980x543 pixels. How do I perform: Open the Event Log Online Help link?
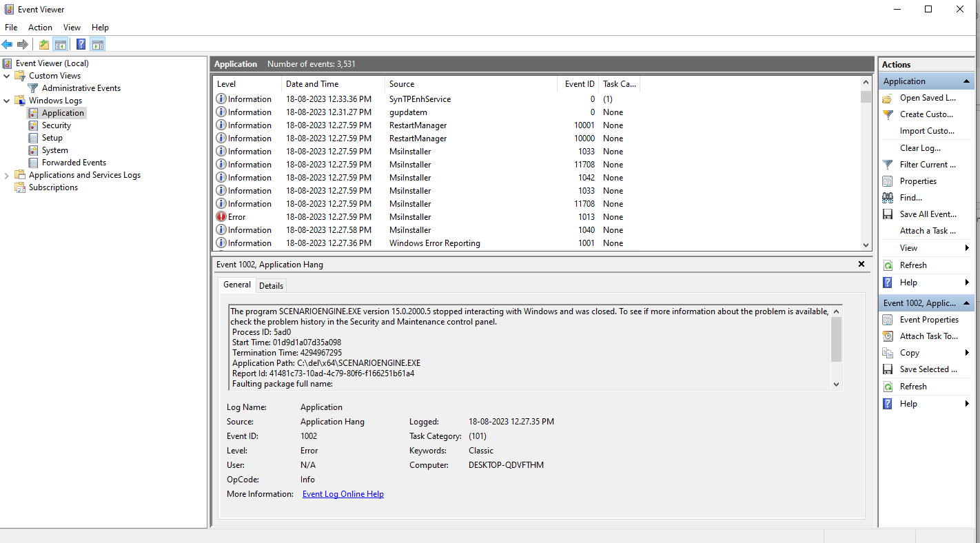[x=343, y=494]
